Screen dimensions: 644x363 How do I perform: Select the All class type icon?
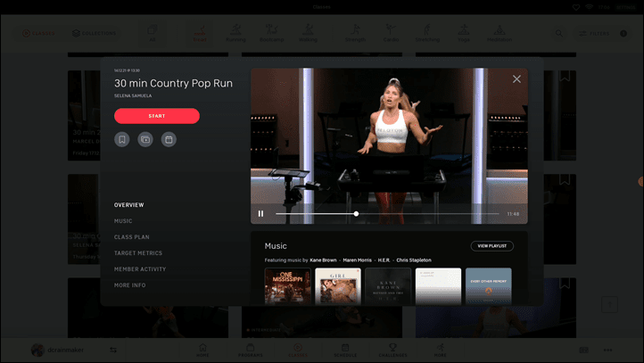point(153,33)
